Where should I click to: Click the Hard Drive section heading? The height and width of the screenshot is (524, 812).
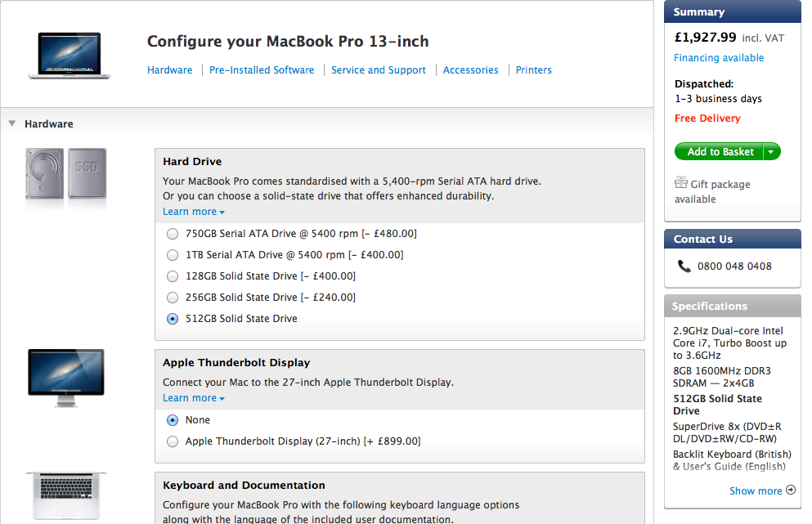coord(192,162)
